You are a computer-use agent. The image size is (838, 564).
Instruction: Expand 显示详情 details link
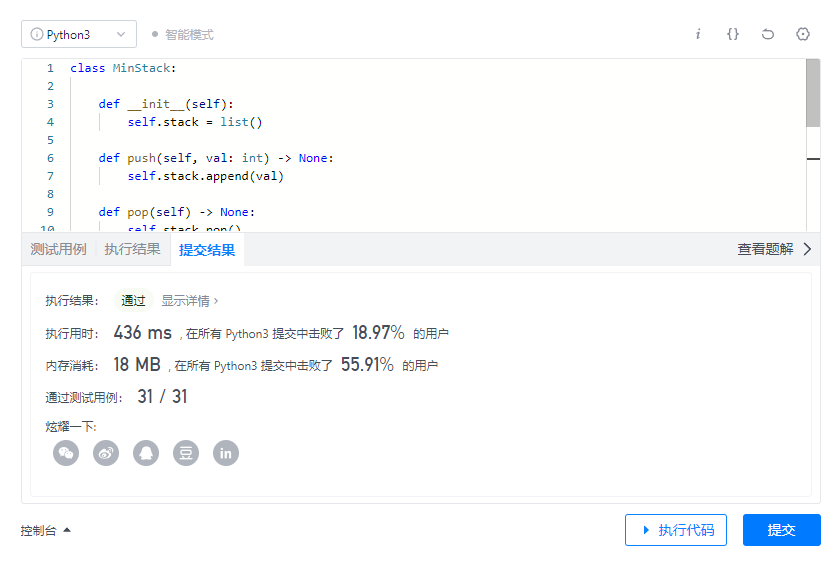(190, 301)
